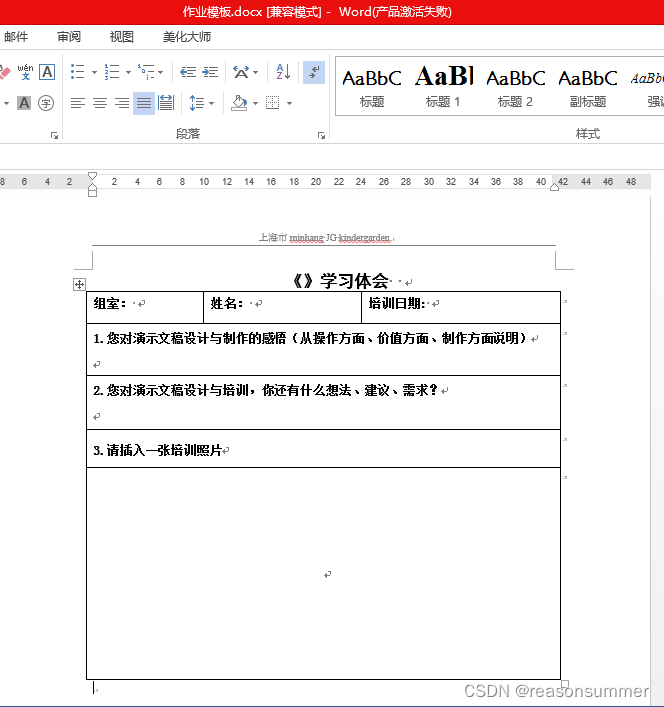Click the 《》学习体会 title text
Viewport: 664px width, 707px height.
tap(340, 281)
